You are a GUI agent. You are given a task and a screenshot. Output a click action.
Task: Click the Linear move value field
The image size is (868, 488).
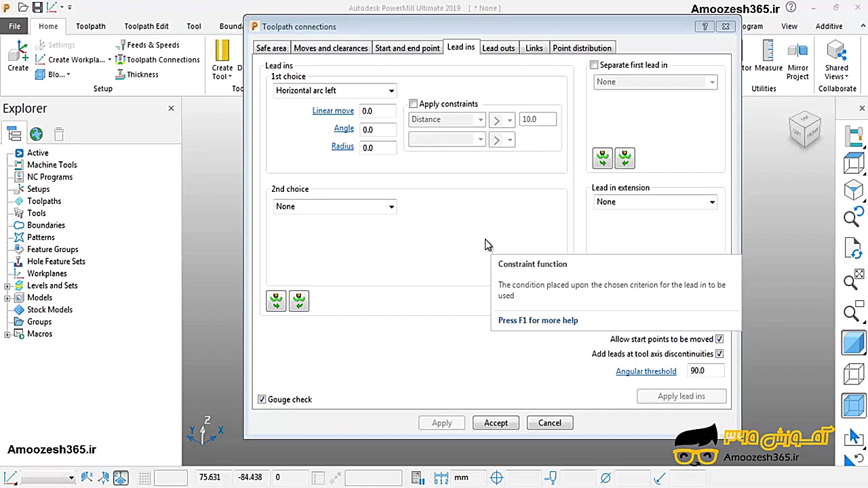point(378,111)
